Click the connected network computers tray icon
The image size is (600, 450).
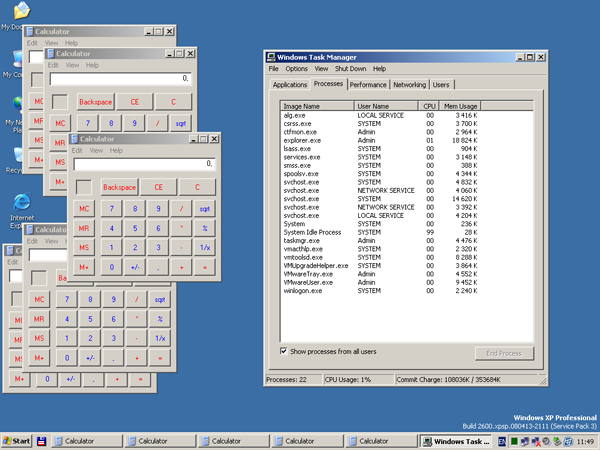click(x=525, y=442)
